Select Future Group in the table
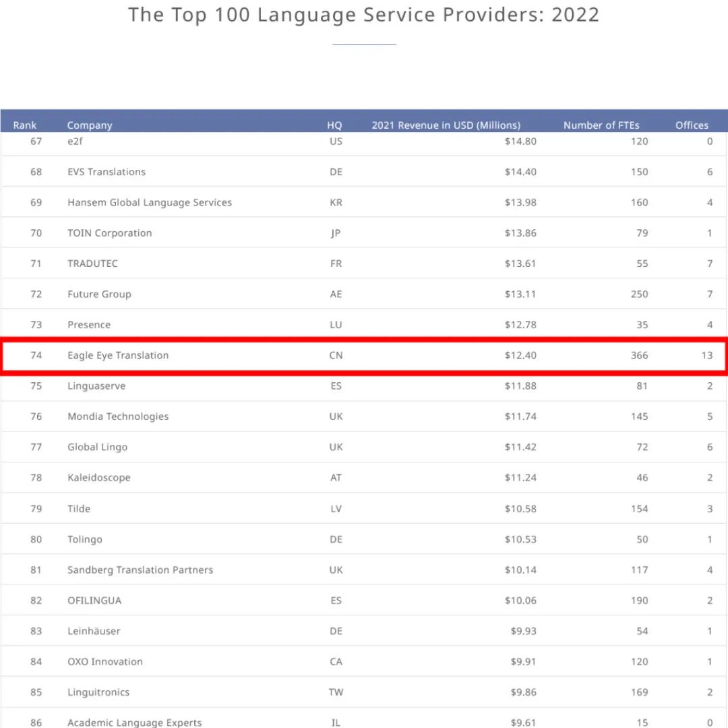Screen dimensions: 728x728 tap(99, 294)
